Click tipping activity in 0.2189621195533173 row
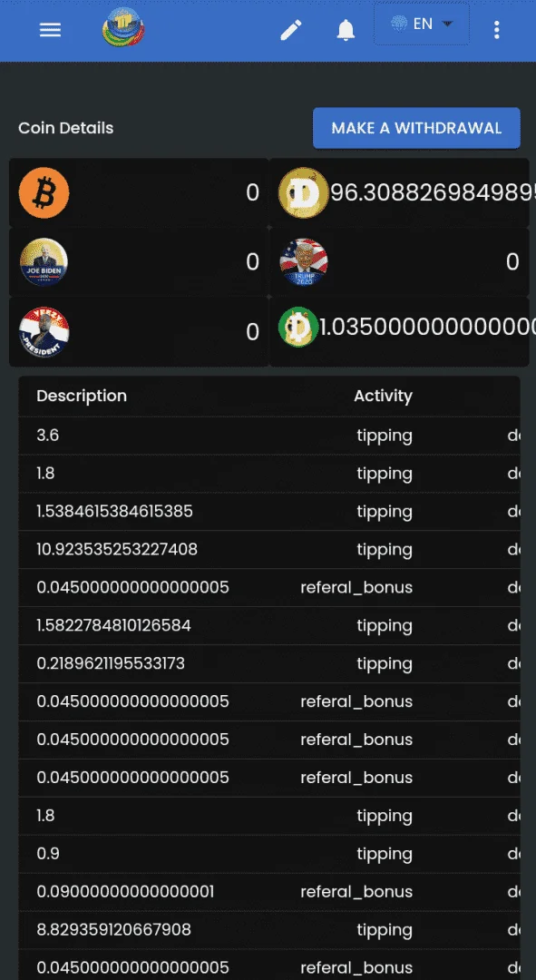This screenshot has height=980, width=536. pos(385,663)
